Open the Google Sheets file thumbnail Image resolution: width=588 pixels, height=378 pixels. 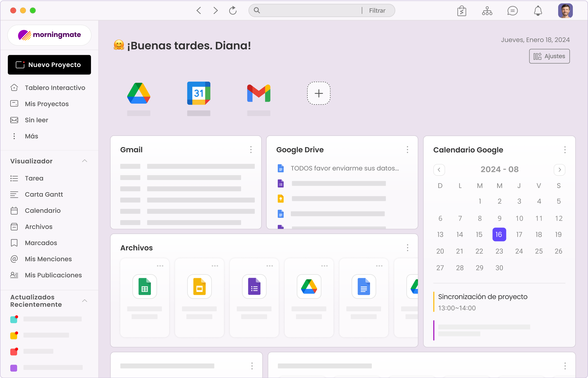145,286
